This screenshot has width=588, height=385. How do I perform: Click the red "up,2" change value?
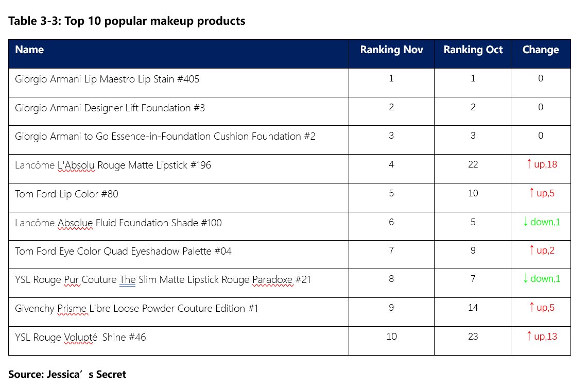pyautogui.click(x=542, y=250)
